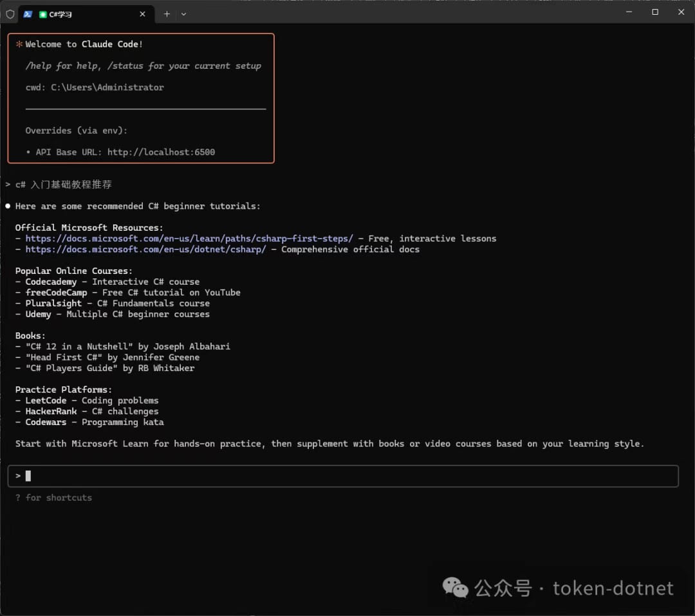Click the 'Pluralsight - C# Fundamentals course' line

click(x=113, y=303)
